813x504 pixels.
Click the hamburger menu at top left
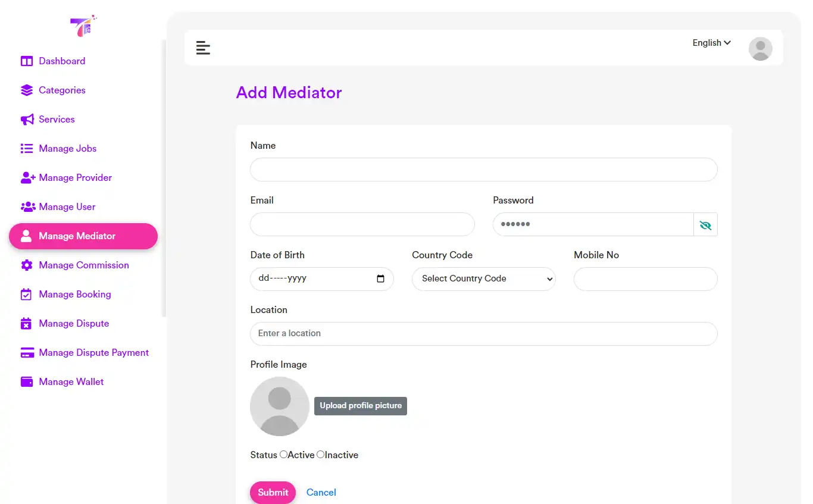click(x=203, y=48)
